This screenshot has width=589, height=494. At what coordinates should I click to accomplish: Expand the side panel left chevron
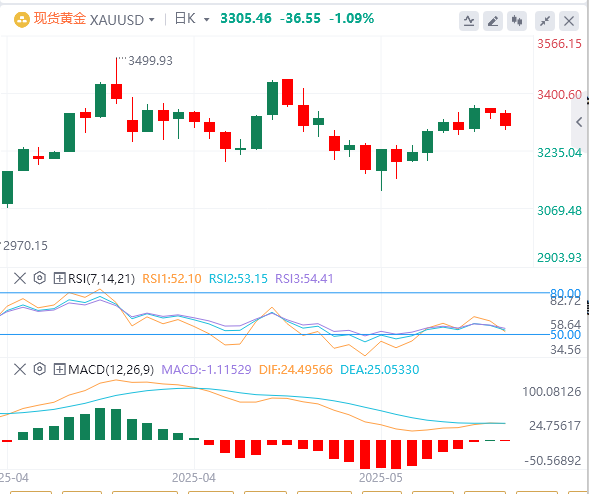(579, 122)
